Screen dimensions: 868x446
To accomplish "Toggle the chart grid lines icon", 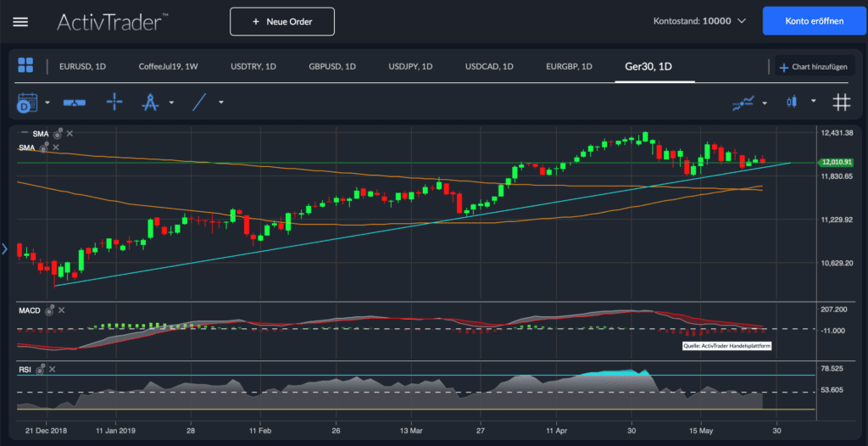I will [842, 103].
